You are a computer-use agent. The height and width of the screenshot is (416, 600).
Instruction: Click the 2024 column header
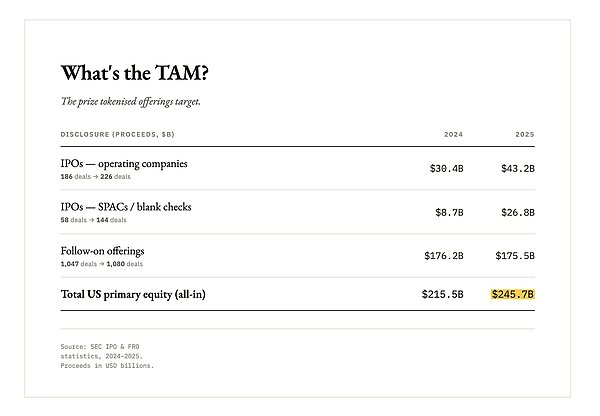click(453, 134)
